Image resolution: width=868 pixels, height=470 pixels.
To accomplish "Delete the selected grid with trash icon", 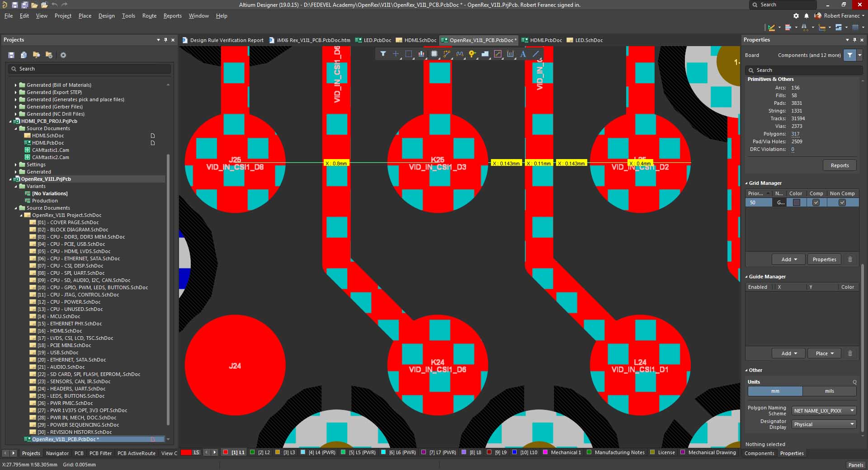I will tap(850, 259).
